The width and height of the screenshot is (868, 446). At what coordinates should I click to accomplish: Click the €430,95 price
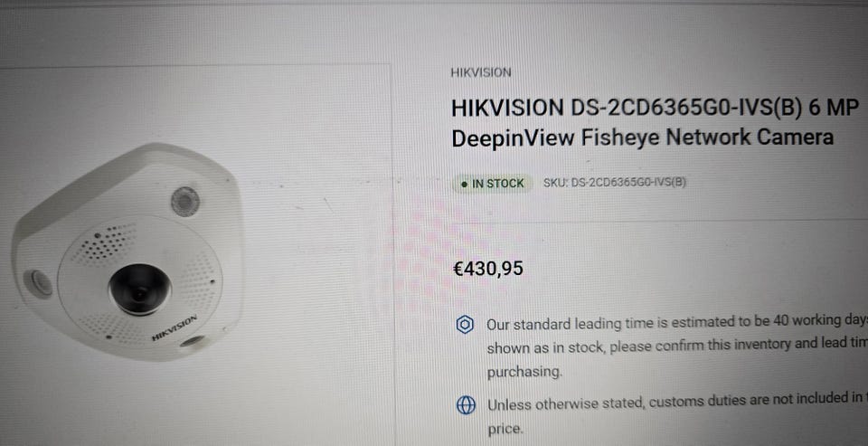click(487, 269)
